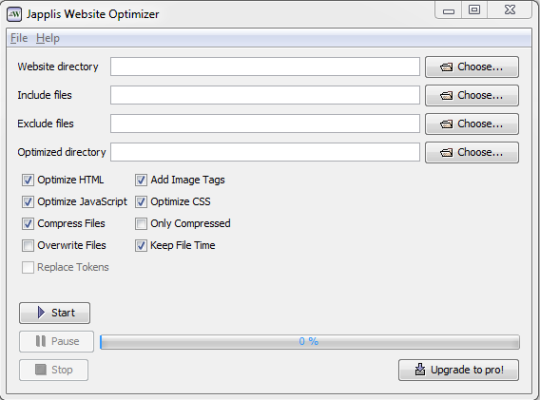Click the Japplis app icon in title bar
The width and height of the screenshot is (540, 400).
tap(14, 14)
